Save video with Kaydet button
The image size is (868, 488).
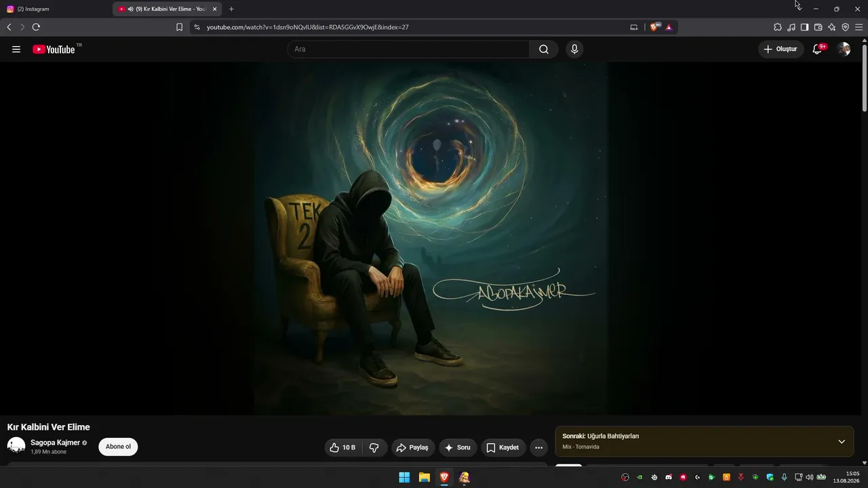tap(503, 447)
